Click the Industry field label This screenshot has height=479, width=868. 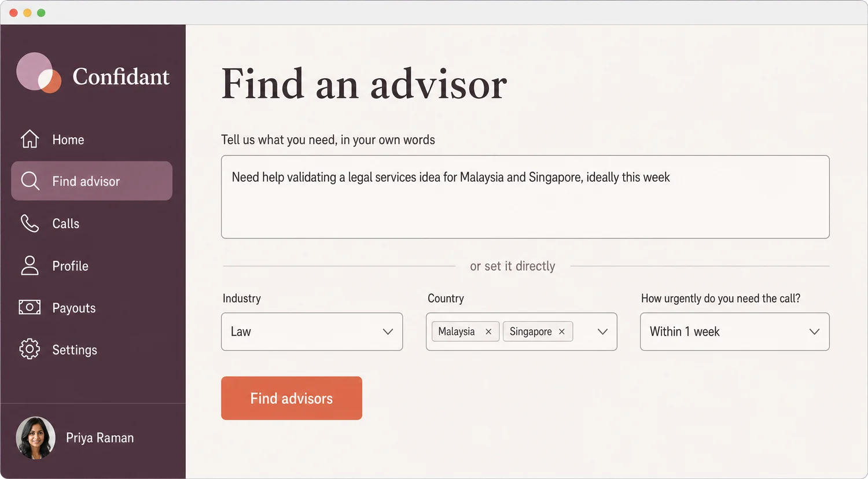[x=242, y=299]
